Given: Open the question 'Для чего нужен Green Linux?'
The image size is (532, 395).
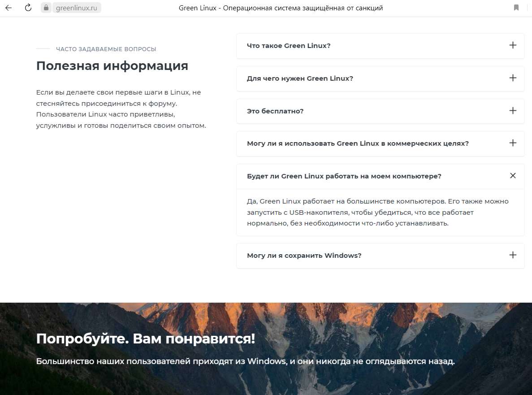Looking at the screenshot, I should click(380, 78).
